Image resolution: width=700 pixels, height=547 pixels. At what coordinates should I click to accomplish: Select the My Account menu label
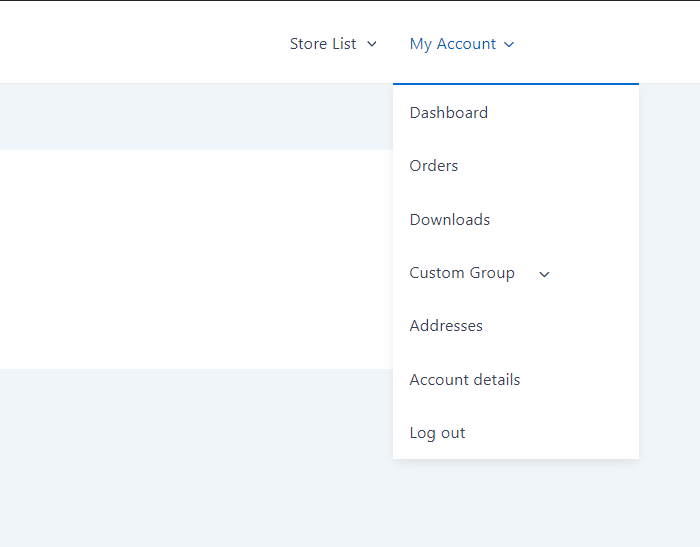click(x=453, y=44)
